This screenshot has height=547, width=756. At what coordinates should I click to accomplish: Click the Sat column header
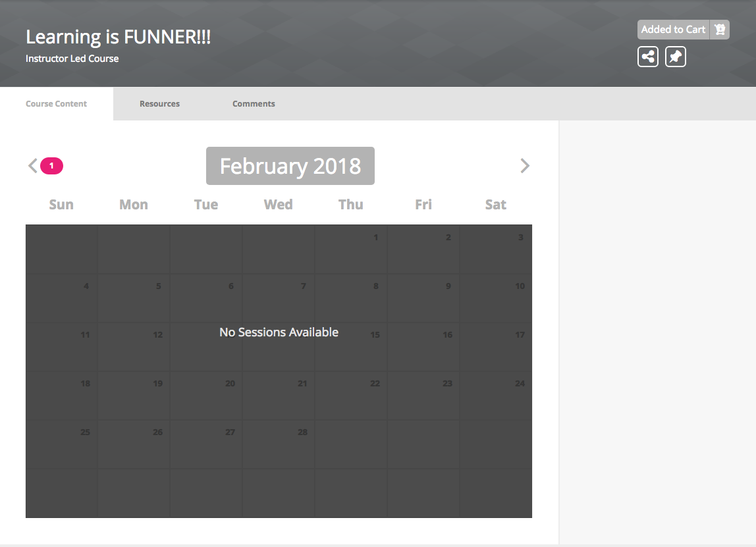click(x=496, y=204)
